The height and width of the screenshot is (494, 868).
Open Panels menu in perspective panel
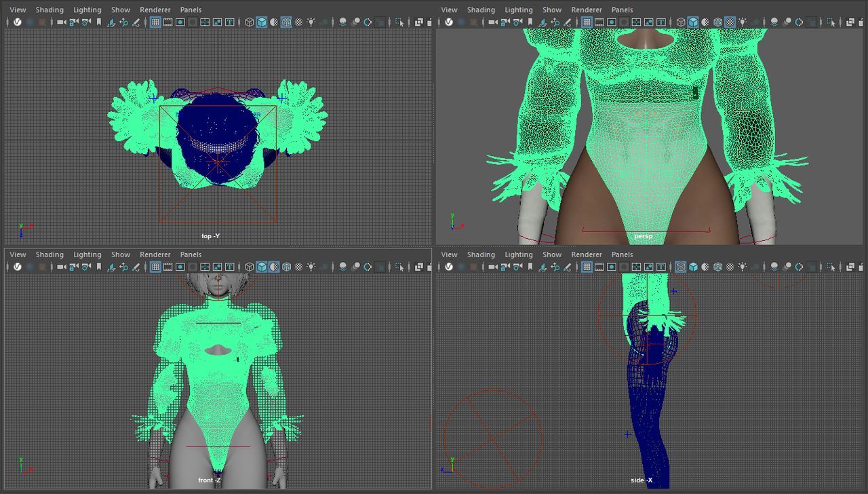[x=622, y=9]
